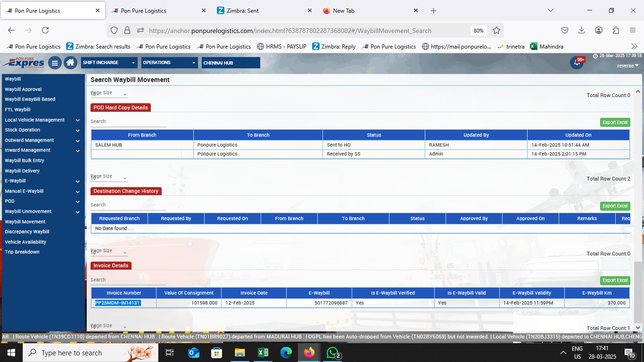Click the Firefox reload page icon
Image resolution: width=644 pixels, height=362 pixels.
pos(45,30)
